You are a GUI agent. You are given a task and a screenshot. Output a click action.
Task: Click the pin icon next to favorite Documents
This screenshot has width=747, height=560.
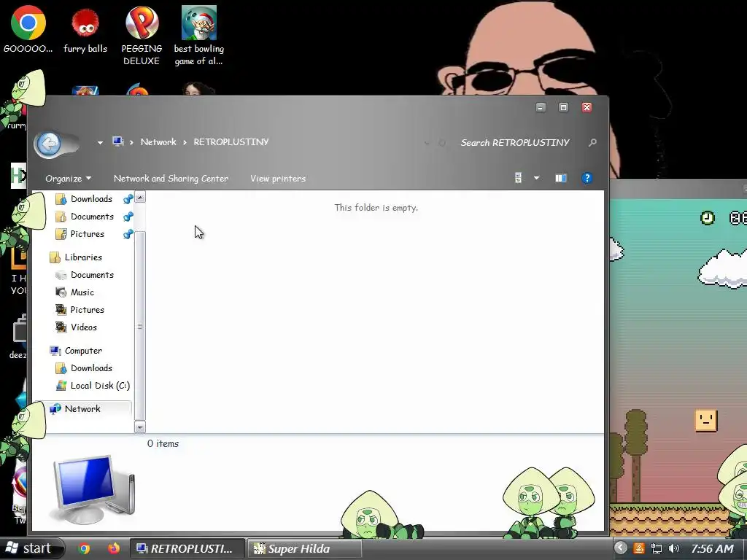click(128, 217)
